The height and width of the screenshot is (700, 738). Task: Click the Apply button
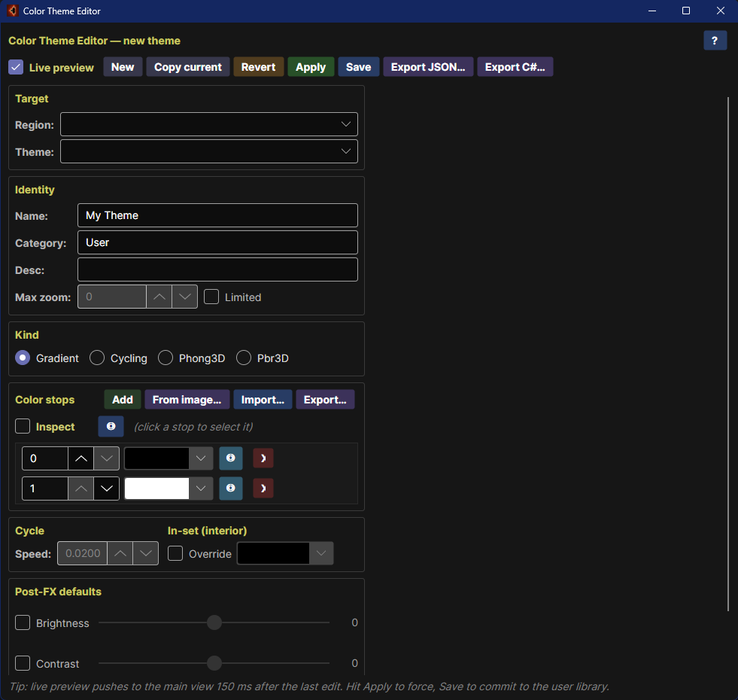click(x=311, y=67)
